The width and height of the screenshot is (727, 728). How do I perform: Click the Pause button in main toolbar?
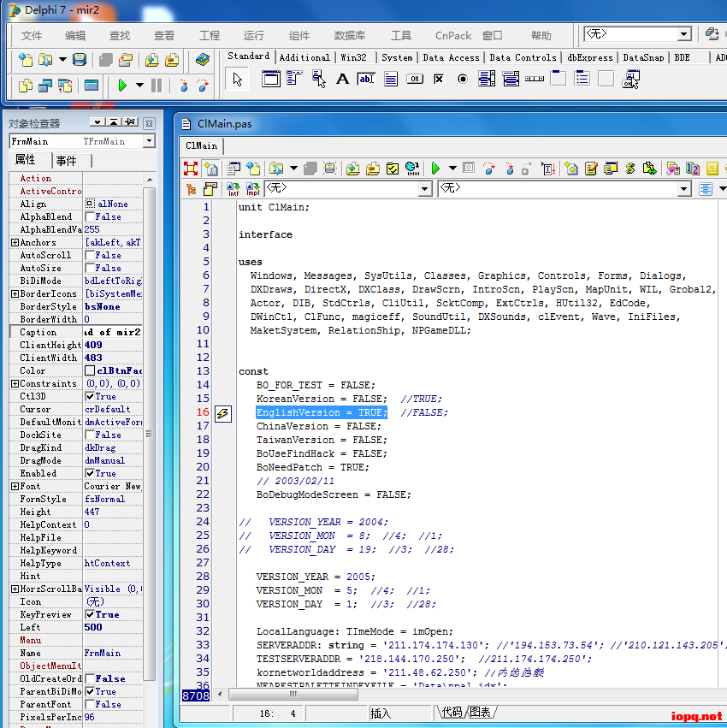(156, 86)
